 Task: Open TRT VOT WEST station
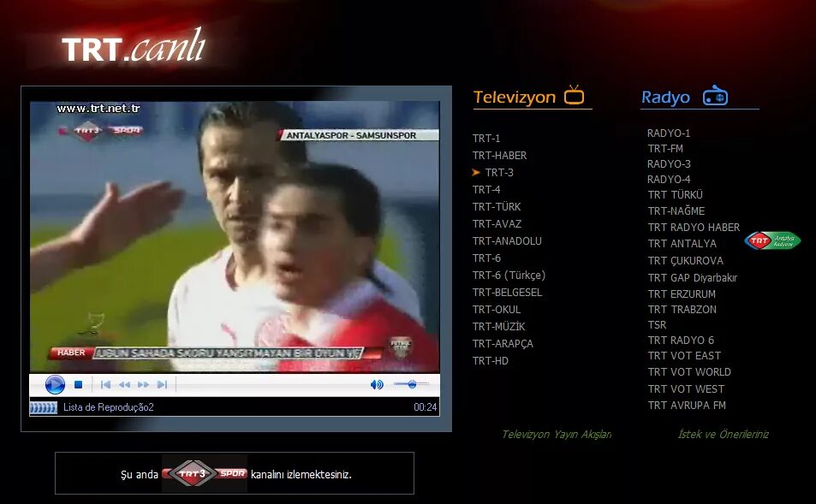point(686,389)
